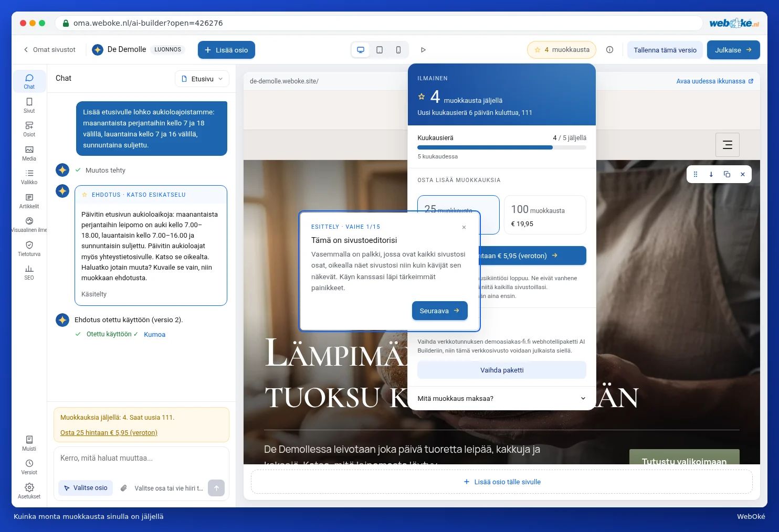The height and width of the screenshot is (532, 779).
Task: Open the Chat sidebar panel
Action: (x=29, y=81)
